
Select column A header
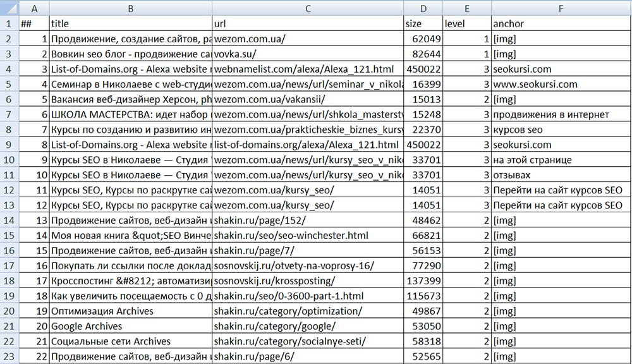pyautogui.click(x=34, y=8)
